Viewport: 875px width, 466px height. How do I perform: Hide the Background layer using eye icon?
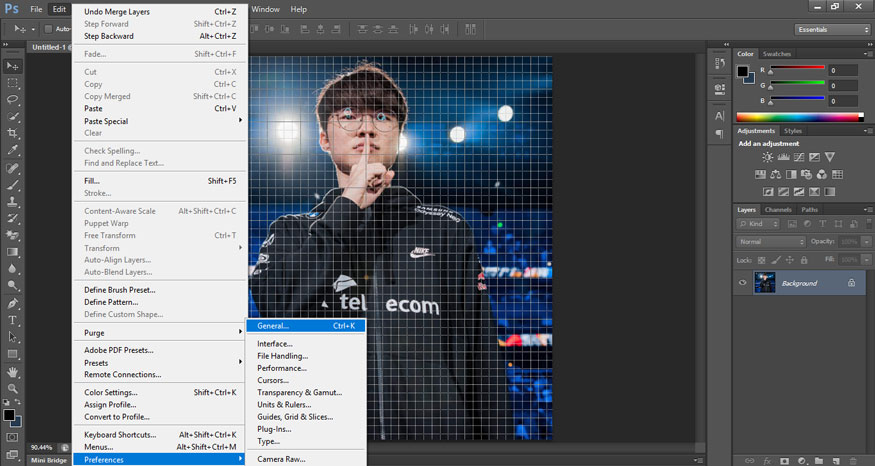(x=742, y=283)
